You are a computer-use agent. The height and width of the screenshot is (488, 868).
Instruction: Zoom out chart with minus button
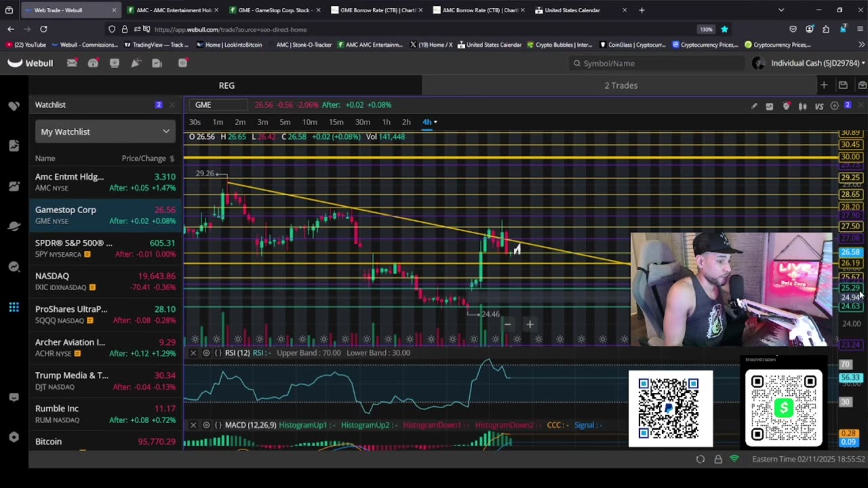(507, 324)
